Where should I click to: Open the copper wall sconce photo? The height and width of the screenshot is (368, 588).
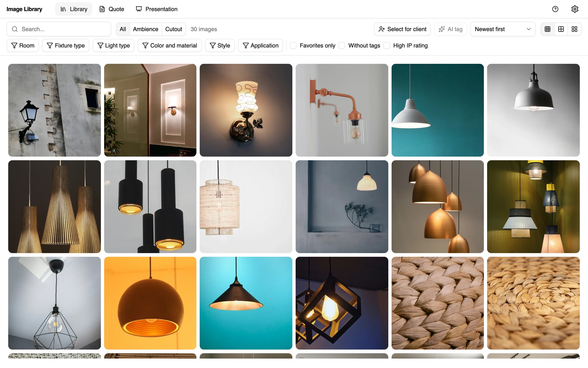342,110
